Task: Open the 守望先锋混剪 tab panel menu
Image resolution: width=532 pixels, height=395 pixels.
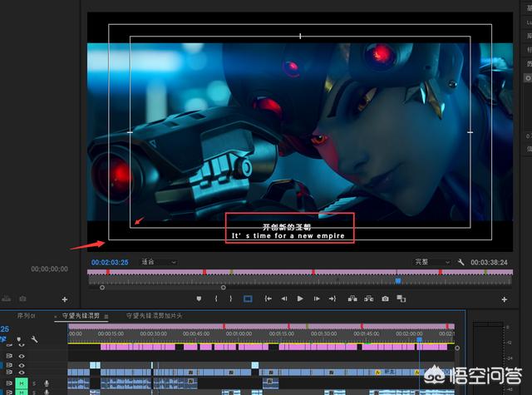Action: pyautogui.click(x=106, y=316)
